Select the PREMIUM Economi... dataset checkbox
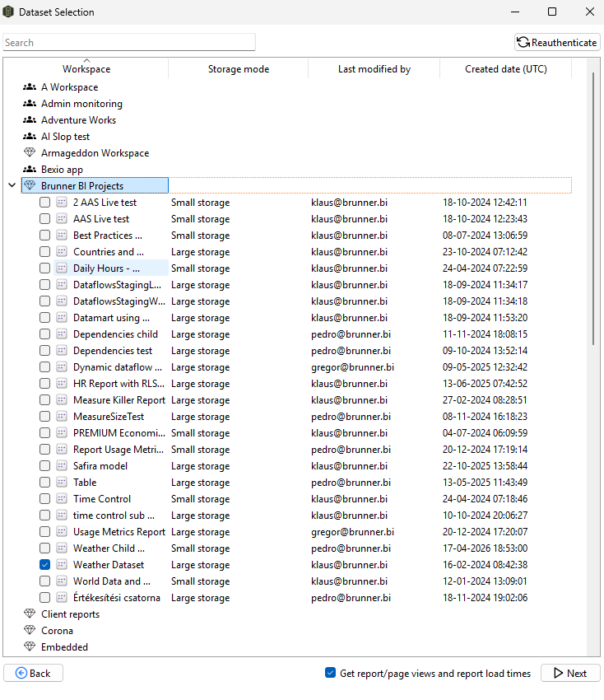 (x=44, y=433)
